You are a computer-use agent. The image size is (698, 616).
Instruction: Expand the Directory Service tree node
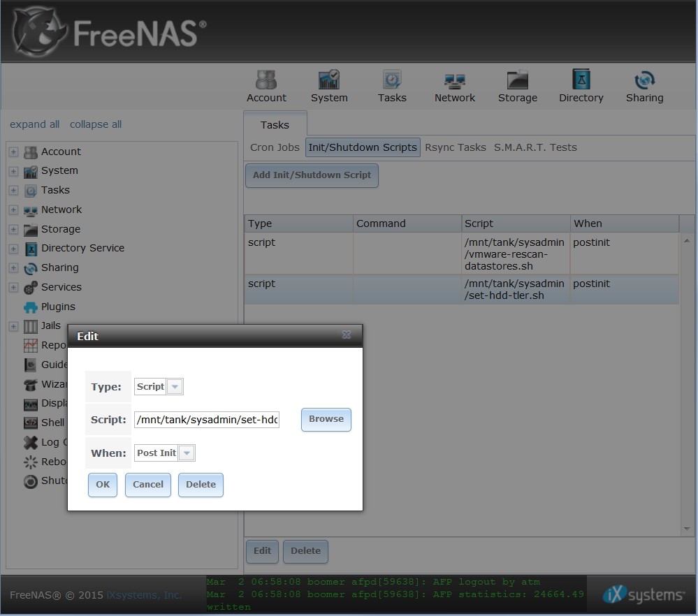tap(13, 249)
